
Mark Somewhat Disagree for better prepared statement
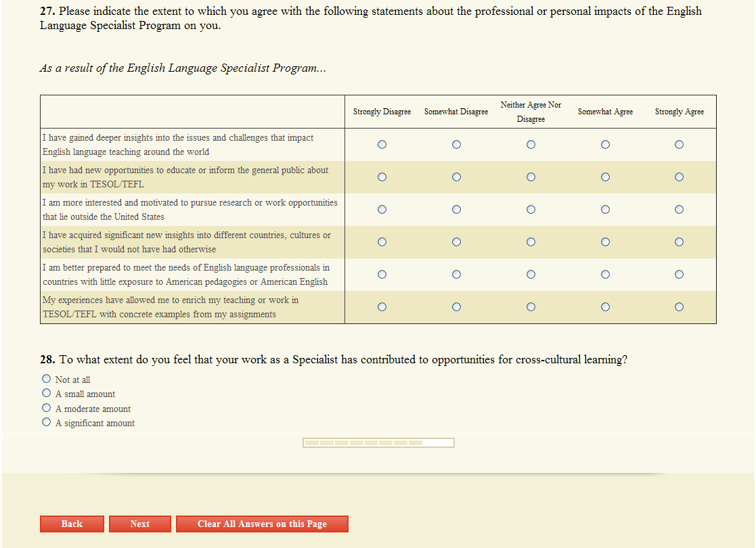click(456, 275)
